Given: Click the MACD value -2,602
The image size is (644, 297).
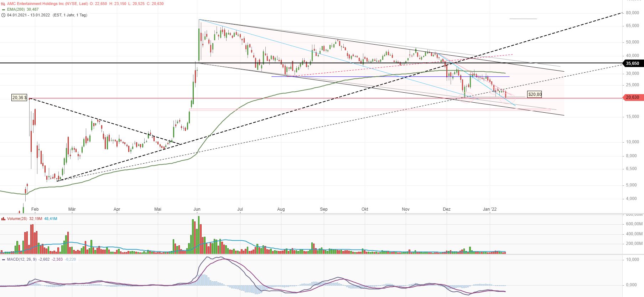Looking at the screenshot, I should [x=44, y=259].
